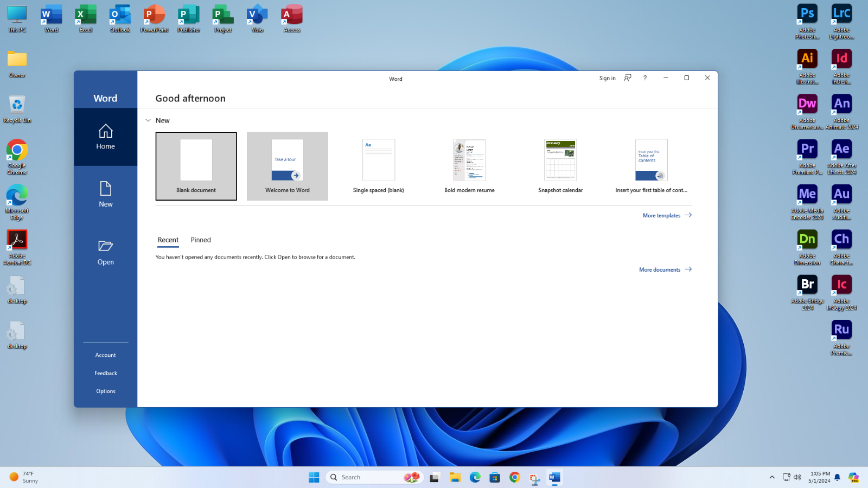Open the Welcome to Word tour template
868x488 pixels.
[288, 166]
